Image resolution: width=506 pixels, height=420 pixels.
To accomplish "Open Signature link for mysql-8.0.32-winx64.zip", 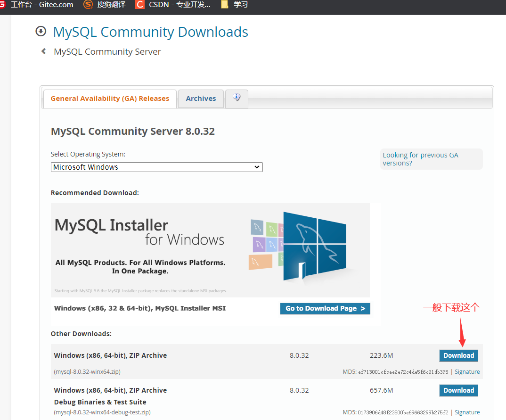I will coord(467,372).
